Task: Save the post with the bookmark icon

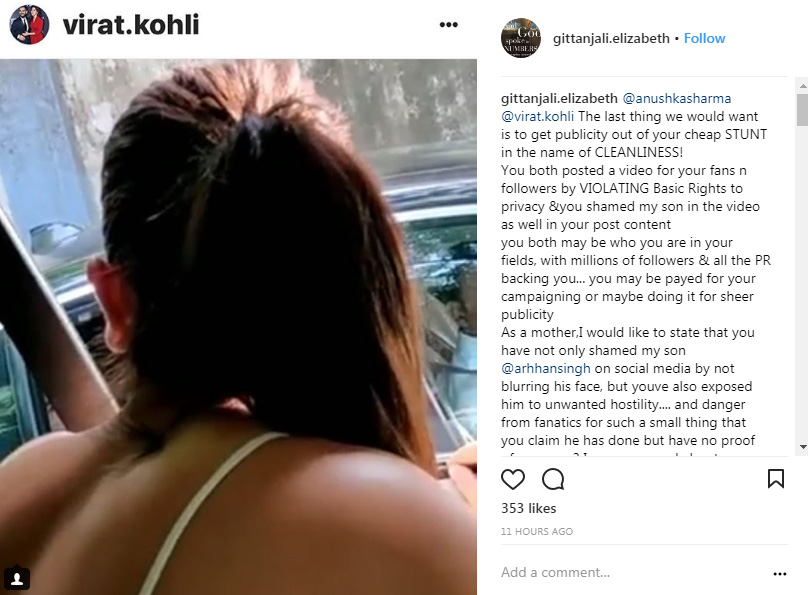Action: pyautogui.click(x=776, y=479)
